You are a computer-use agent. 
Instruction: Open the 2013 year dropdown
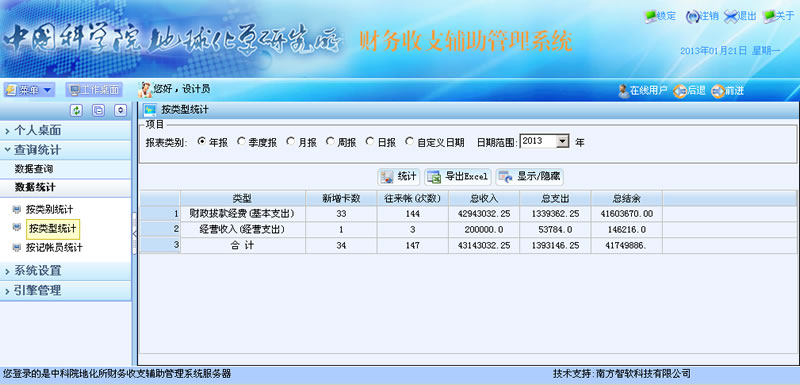pyautogui.click(x=563, y=141)
